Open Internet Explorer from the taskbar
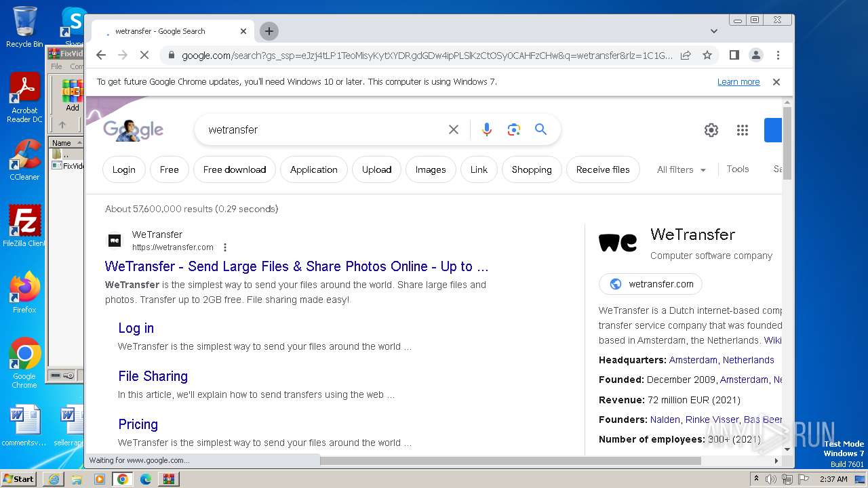This screenshot has height=488, width=868. point(54,479)
